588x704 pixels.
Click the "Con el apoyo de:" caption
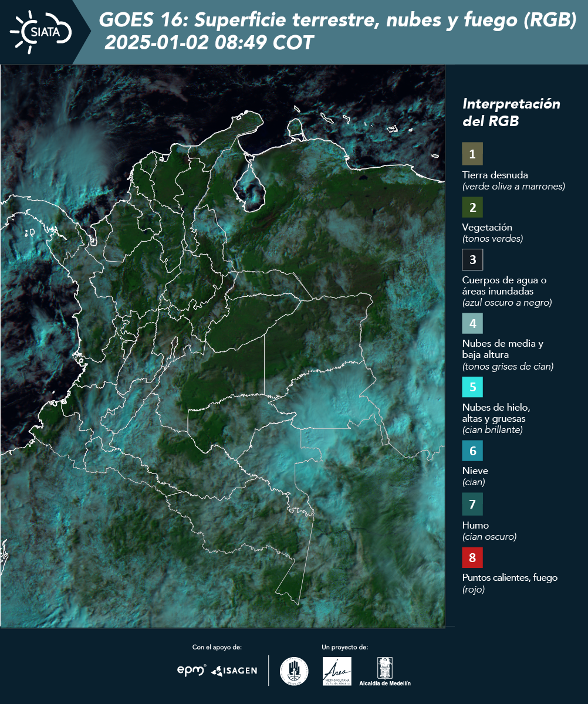(217, 647)
